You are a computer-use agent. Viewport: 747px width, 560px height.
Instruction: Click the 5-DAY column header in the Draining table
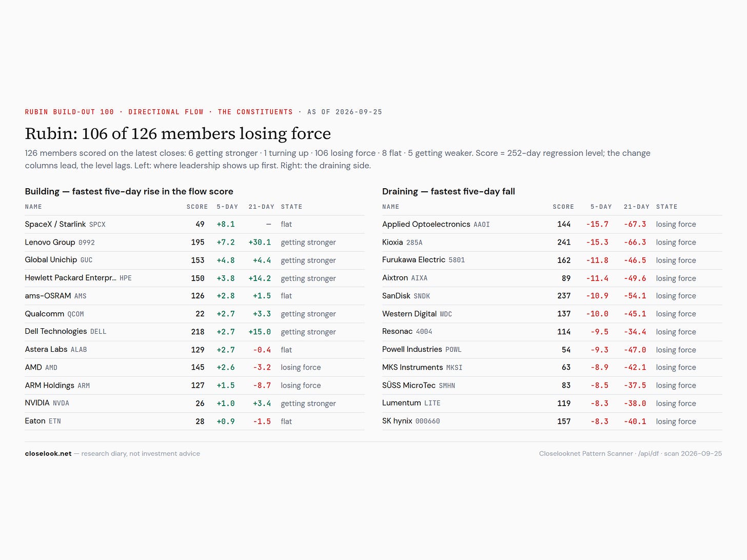coord(601,207)
